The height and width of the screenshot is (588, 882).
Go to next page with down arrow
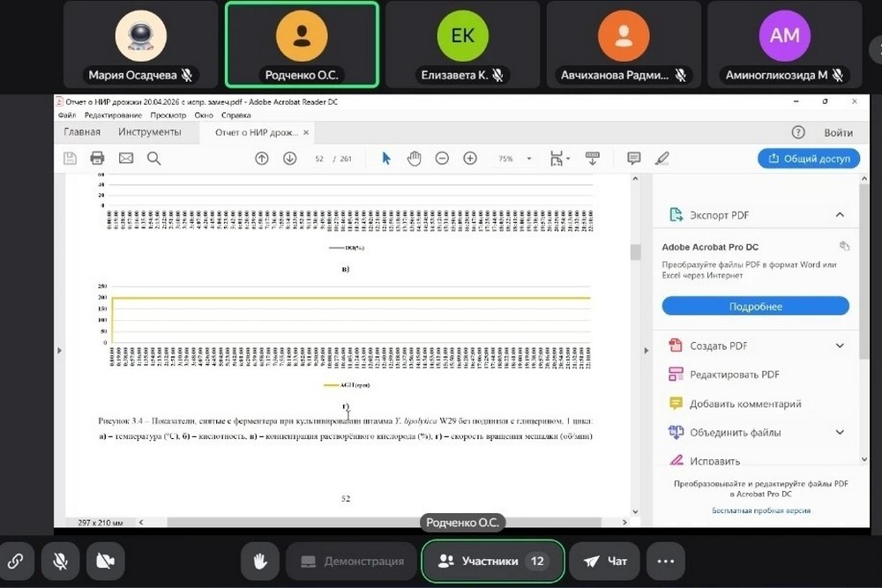(x=289, y=159)
